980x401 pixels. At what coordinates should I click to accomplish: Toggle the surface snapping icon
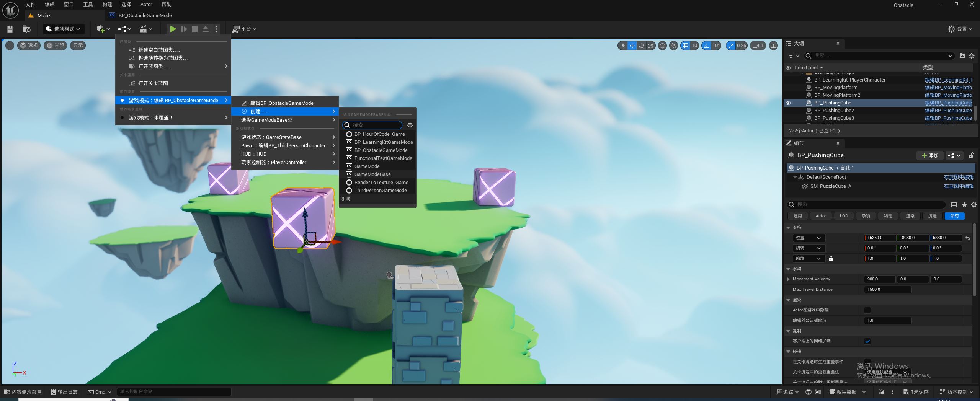point(673,46)
